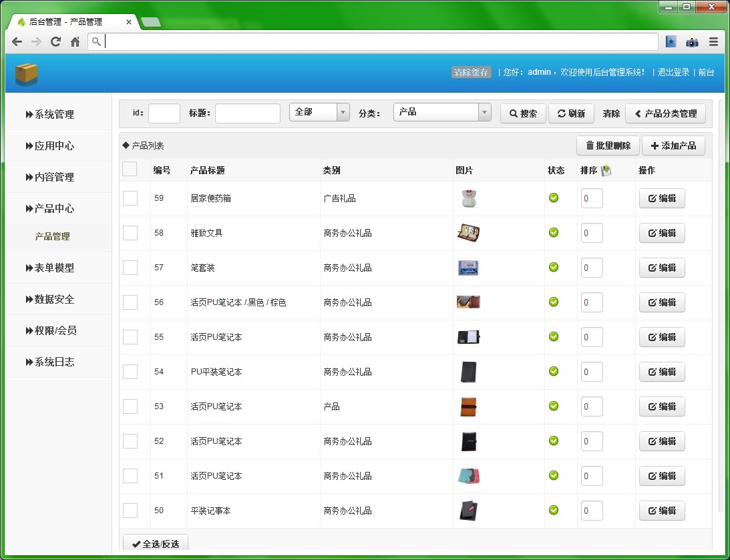Expand the 系统管理 sidebar menu

tap(50, 114)
